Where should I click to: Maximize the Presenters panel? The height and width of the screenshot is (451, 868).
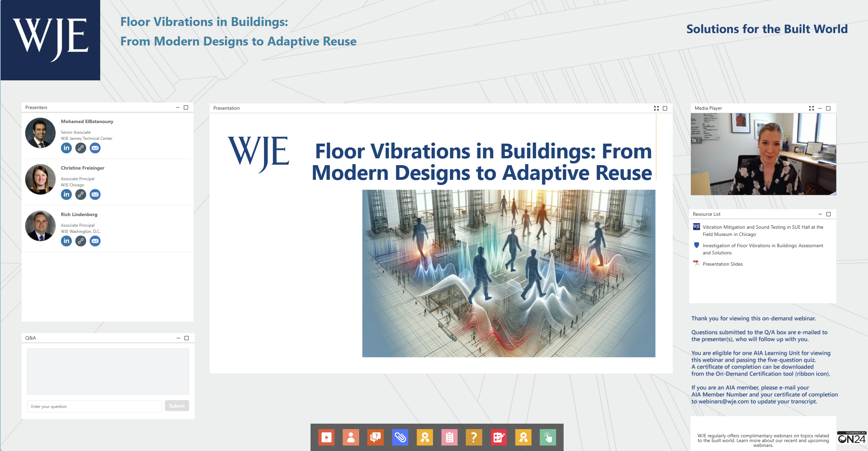click(x=186, y=107)
